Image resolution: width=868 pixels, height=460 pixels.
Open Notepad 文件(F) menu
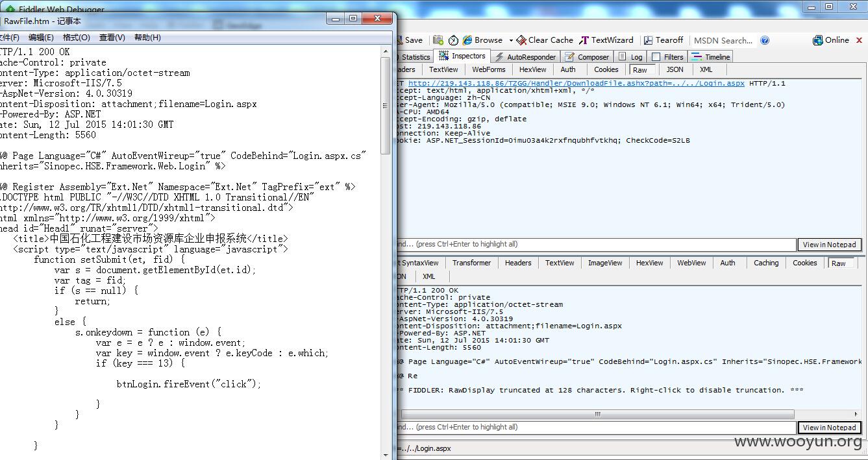point(10,38)
